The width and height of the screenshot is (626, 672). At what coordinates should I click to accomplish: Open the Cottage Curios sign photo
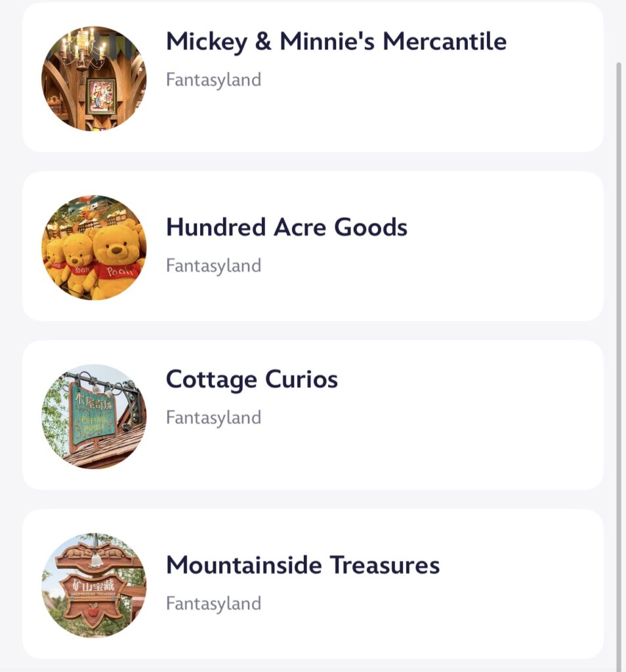click(94, 417)
